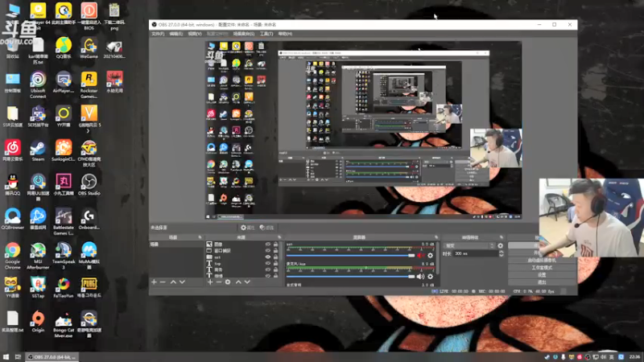Open Steam desktop shortcut

point(38,150)
